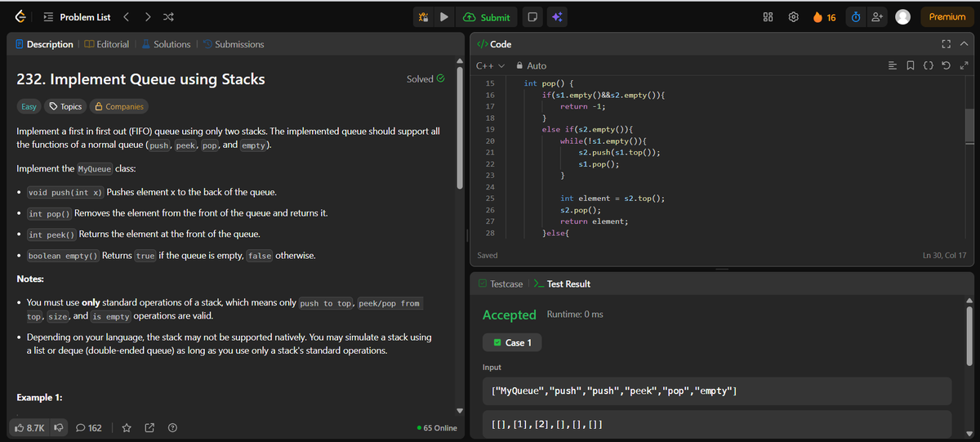Go to the previous problem

(x=127, y=17)
